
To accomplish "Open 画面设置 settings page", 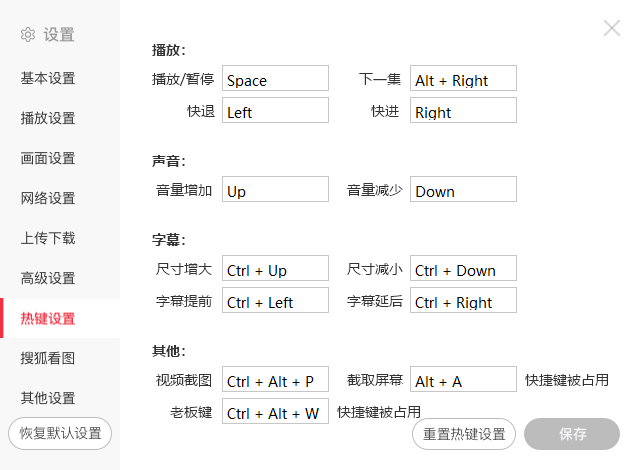I will point(48,159).
